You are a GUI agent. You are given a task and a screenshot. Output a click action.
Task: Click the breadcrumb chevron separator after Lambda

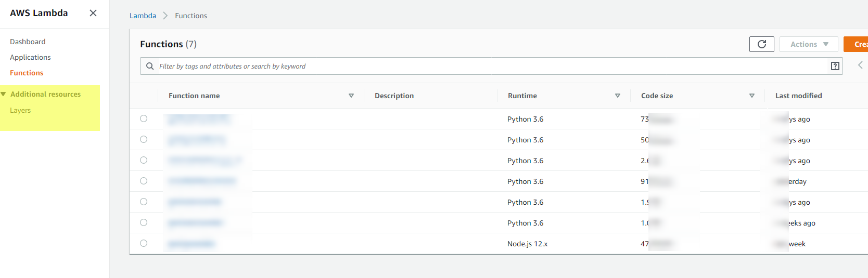click(165, 16)
